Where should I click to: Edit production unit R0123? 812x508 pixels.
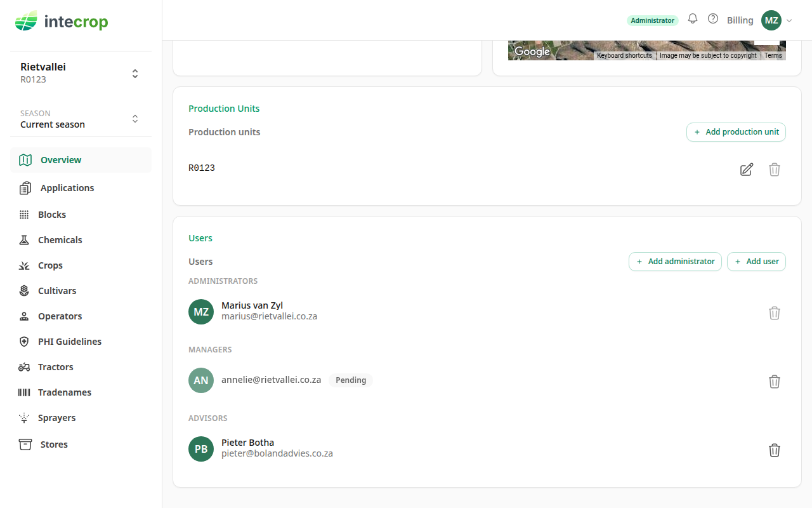747,170
